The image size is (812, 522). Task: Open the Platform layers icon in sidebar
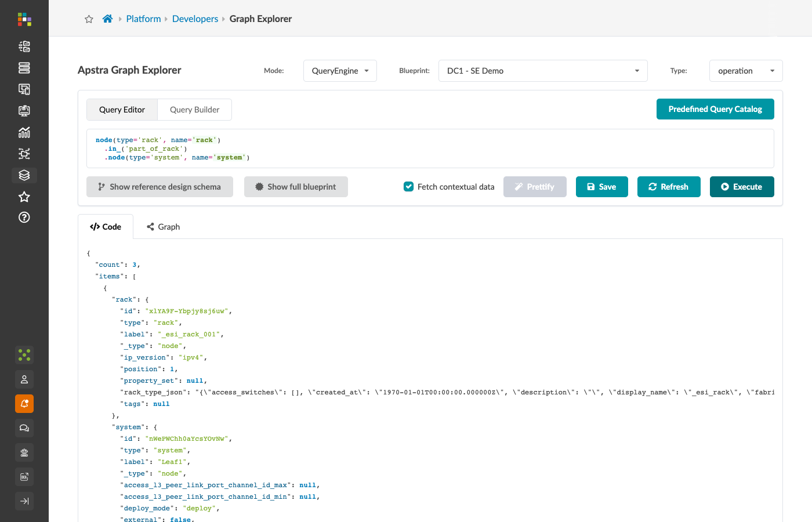[24, 175]
